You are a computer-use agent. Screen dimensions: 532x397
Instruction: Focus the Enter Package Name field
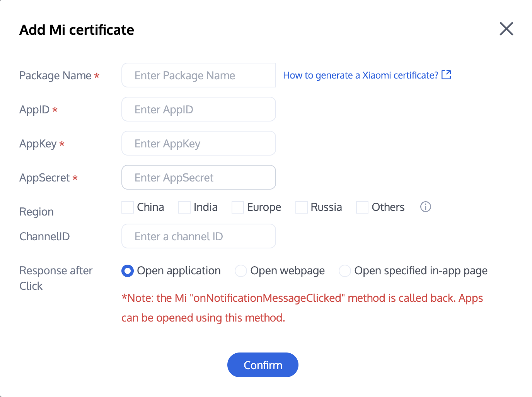(x=198, y=75)
